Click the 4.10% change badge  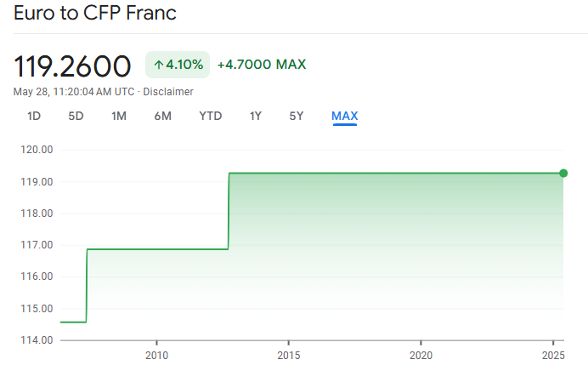point(178,65)
